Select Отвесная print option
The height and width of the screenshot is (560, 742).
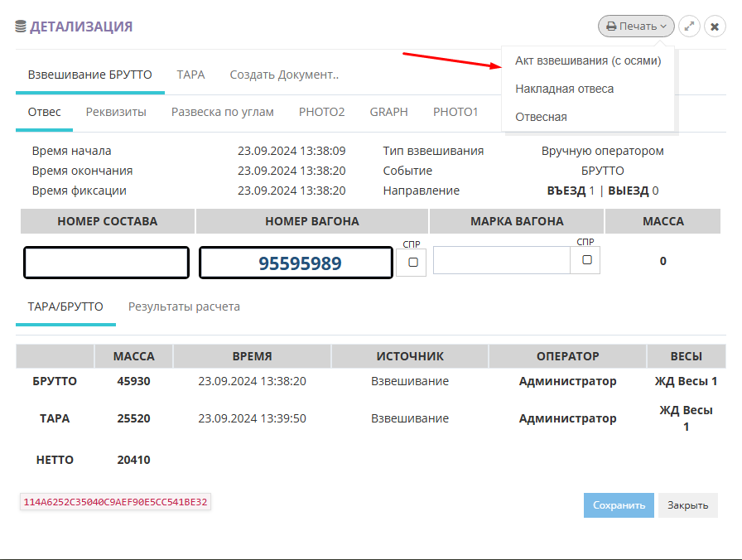541,117
